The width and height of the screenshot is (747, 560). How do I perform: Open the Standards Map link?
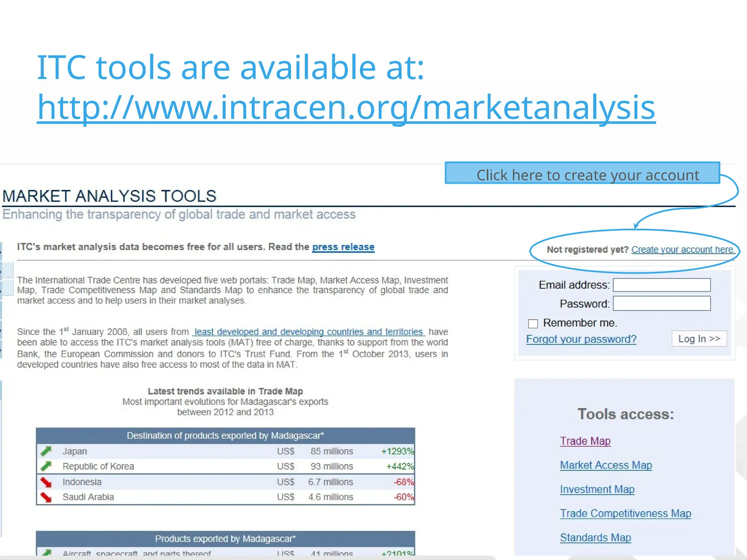coord(595,537)
